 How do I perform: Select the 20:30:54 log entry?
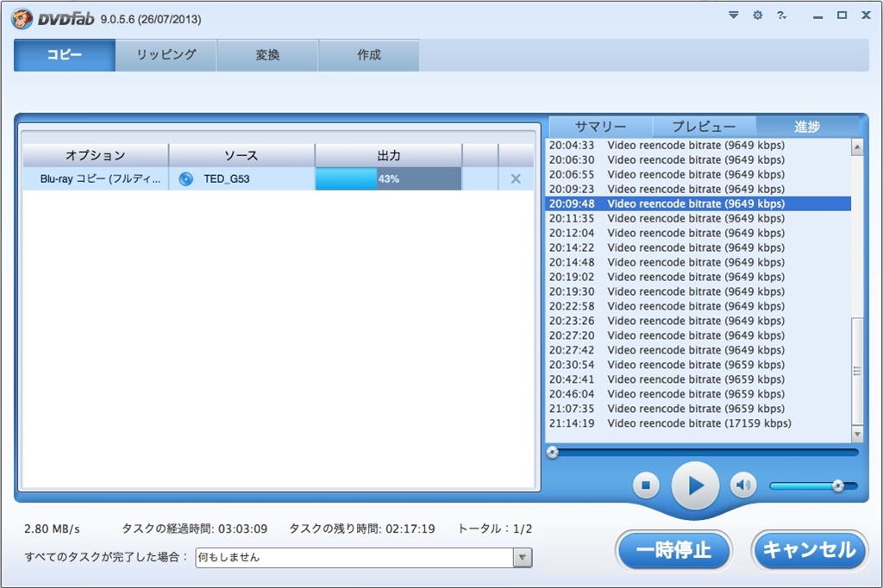click(698, 365)
